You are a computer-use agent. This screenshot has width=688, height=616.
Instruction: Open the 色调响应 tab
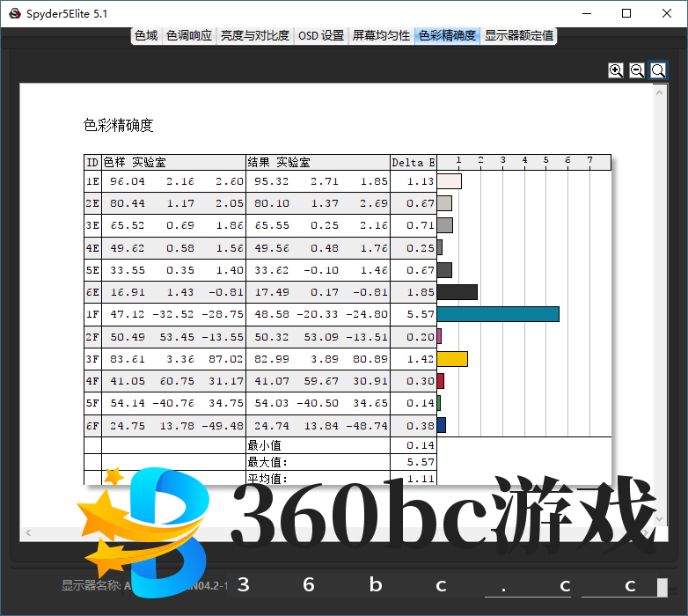(x=189, y=36)
